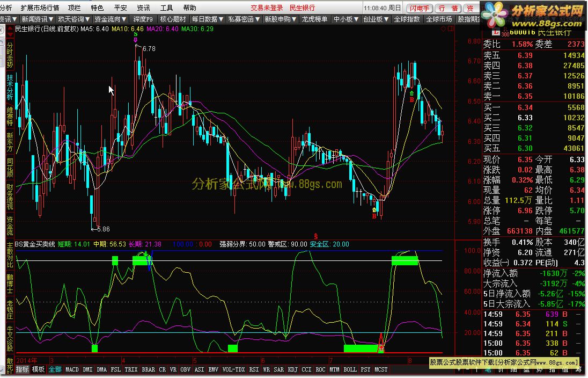The height and width of the screenshot is (378, 588).
Task: Switch to the 技术分析 side tab
Action: 10,87
